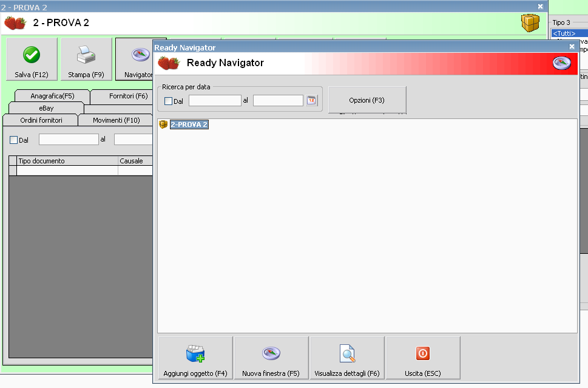Click Stampa (F9) printer button
Screen dimensions: 588x388
(x=86, y=60)
